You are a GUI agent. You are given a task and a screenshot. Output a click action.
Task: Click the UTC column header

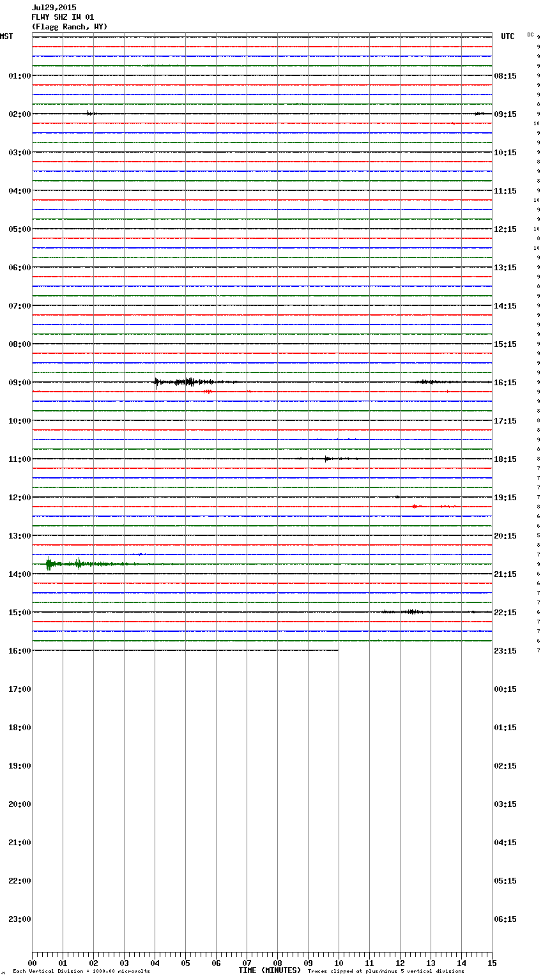(x=508, y=36)
